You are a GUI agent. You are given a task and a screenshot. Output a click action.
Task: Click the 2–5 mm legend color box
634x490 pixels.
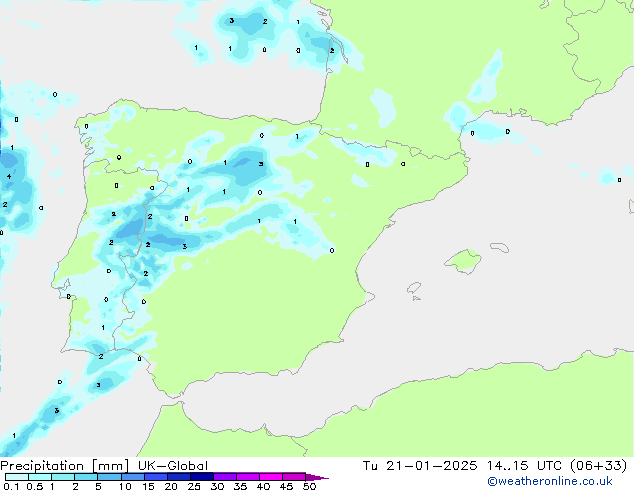pyautogui.click(x=86, y=477)
